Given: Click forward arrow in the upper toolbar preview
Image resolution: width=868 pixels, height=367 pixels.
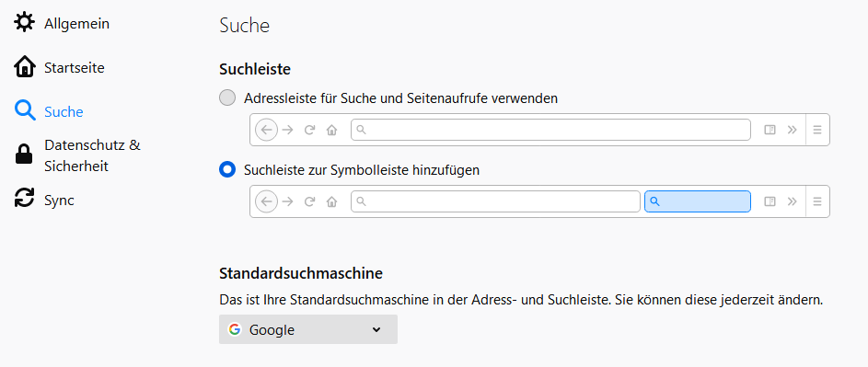Looking at the screenshot, I should [x=288, y=130].
